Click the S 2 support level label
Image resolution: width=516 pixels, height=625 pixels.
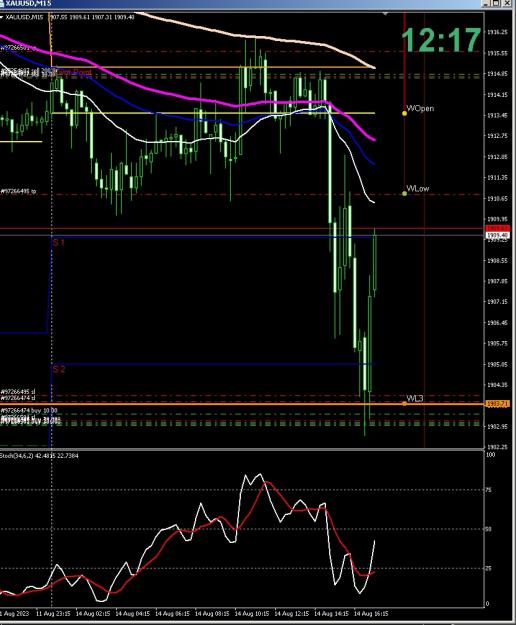coord(59,369)
